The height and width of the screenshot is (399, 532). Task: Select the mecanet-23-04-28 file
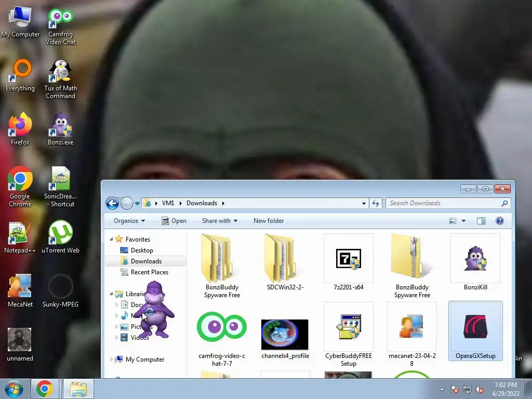[x=412, y=334]
